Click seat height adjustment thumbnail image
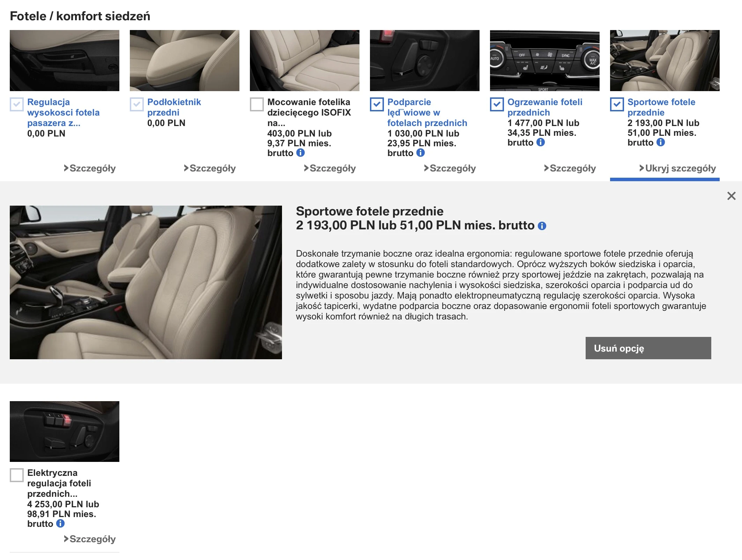The image size is (742, 560). click(65, 60)
